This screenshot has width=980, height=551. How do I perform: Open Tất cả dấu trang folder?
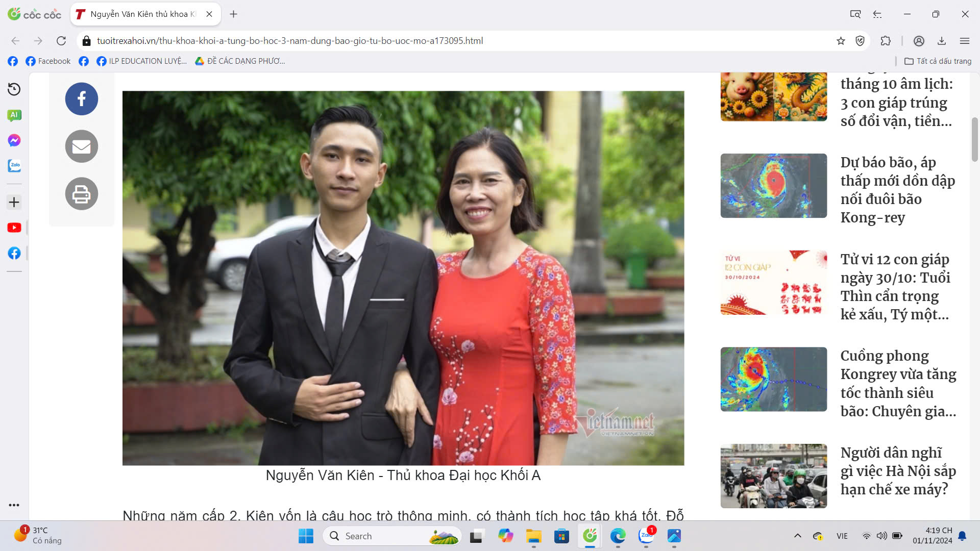(x=938, y=61)
